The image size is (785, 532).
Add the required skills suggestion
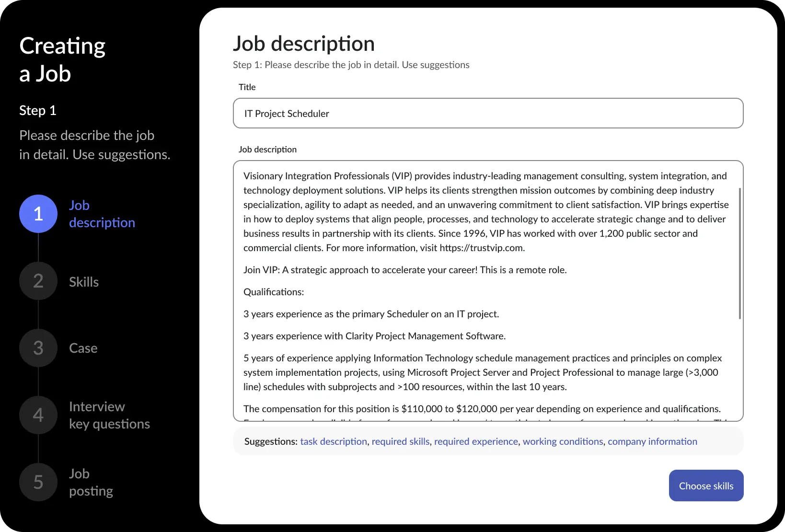400,441
